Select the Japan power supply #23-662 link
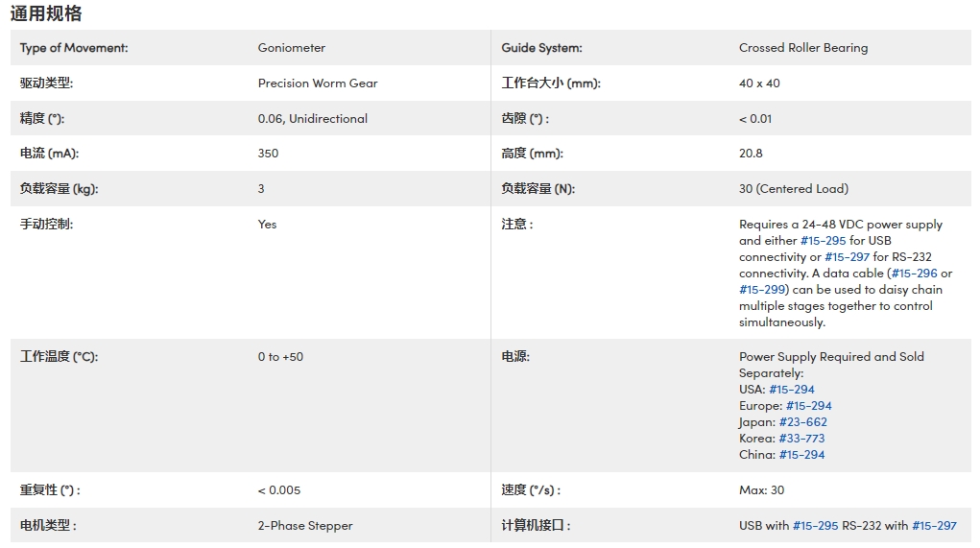The height and width of the screenshot is (548, 980). tap(803, 421)
